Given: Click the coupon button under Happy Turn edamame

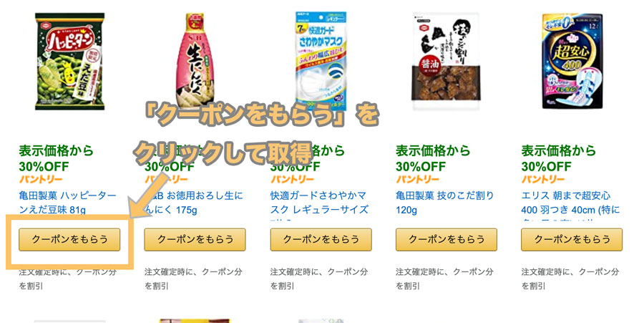Looking at the screenshot, I should (69, 240).
